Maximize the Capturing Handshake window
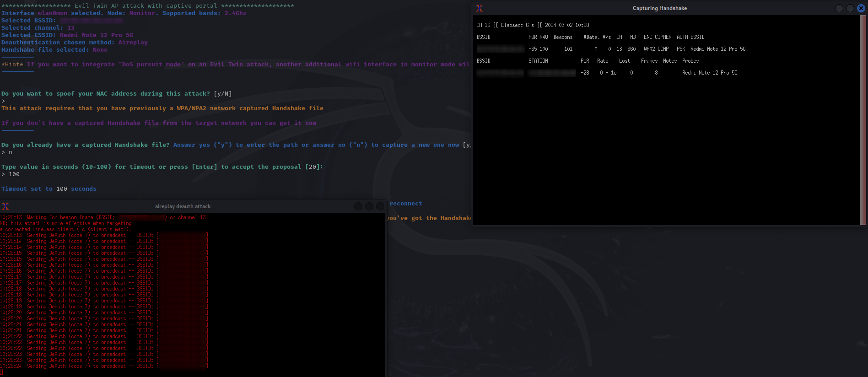The height and width of the screenshot is (377, 868). pyautogui.click(x=850, y=8)
